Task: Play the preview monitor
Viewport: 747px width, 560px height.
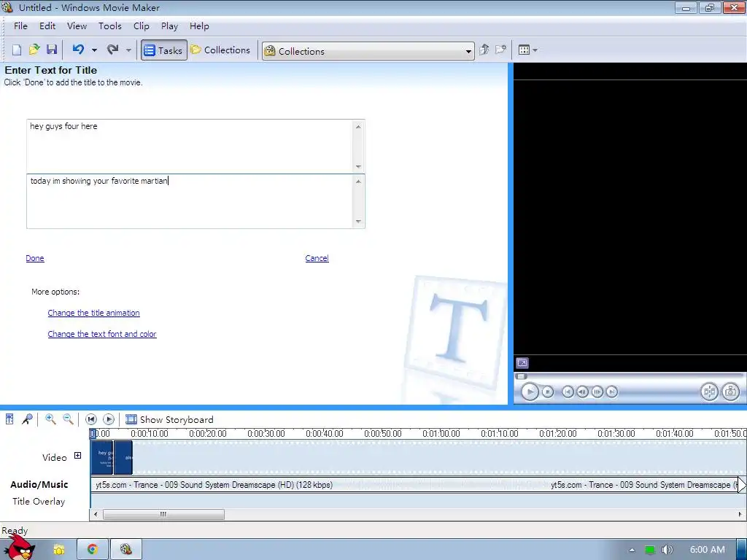Action: (x=530, y=392)
